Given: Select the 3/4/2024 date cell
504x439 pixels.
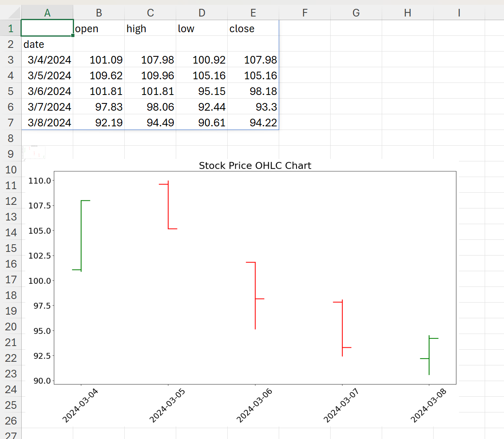Looking at the screenshot, I should [47, 60].
